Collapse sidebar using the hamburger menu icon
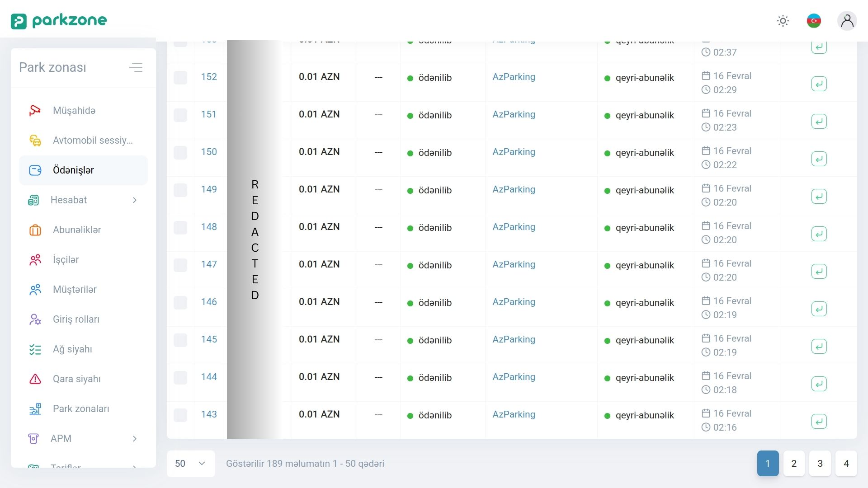868x488 pixels. point(136,68)
